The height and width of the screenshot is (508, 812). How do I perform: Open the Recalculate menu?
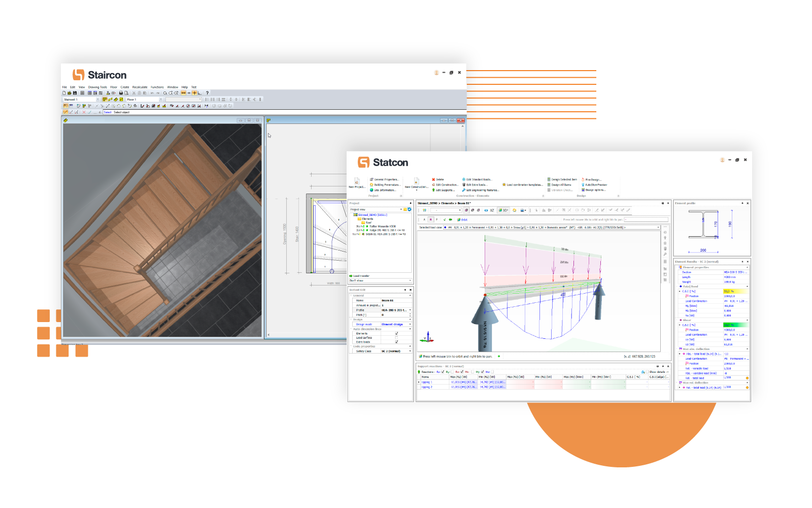(x=140, y=87)
